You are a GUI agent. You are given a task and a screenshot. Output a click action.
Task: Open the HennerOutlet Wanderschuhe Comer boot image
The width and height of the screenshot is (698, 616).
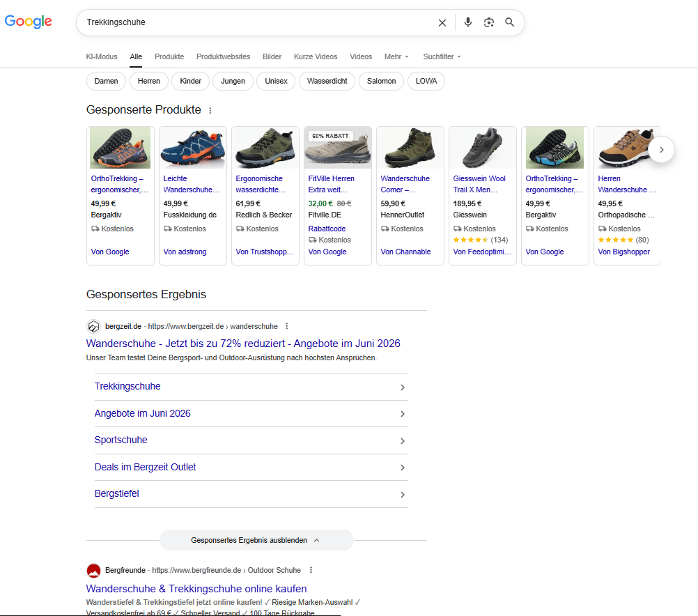(x=410, y=148)
